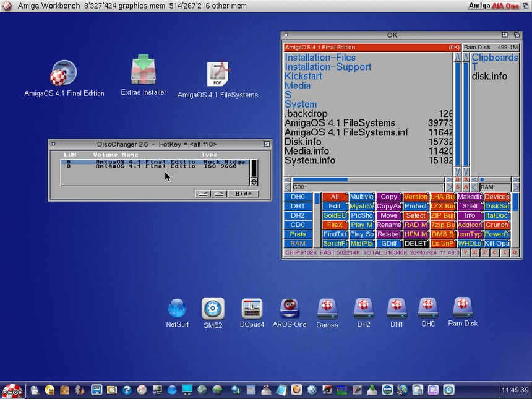Click the Info button in DOpus
The height and width of the screenshot is (399, 532).
pos(470,215)
